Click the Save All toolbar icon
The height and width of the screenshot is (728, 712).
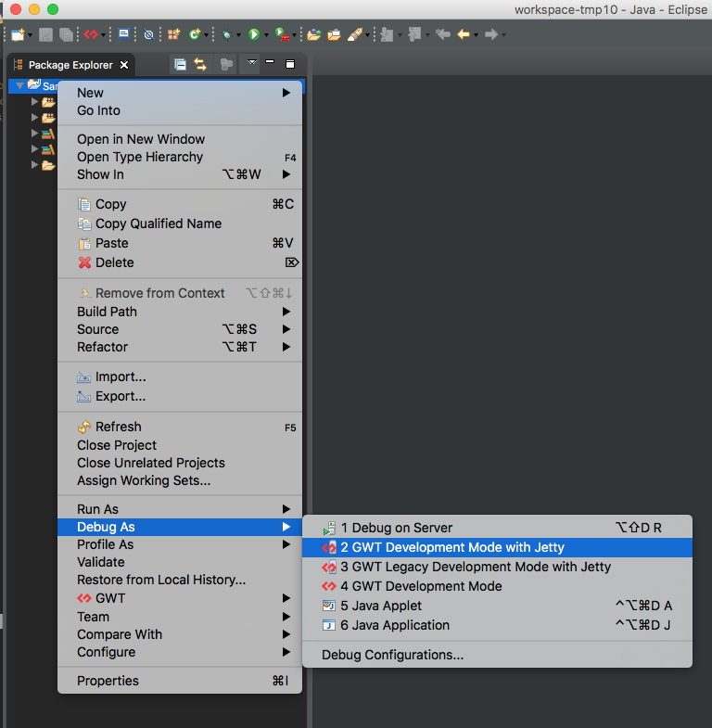[x=67, y=35]
